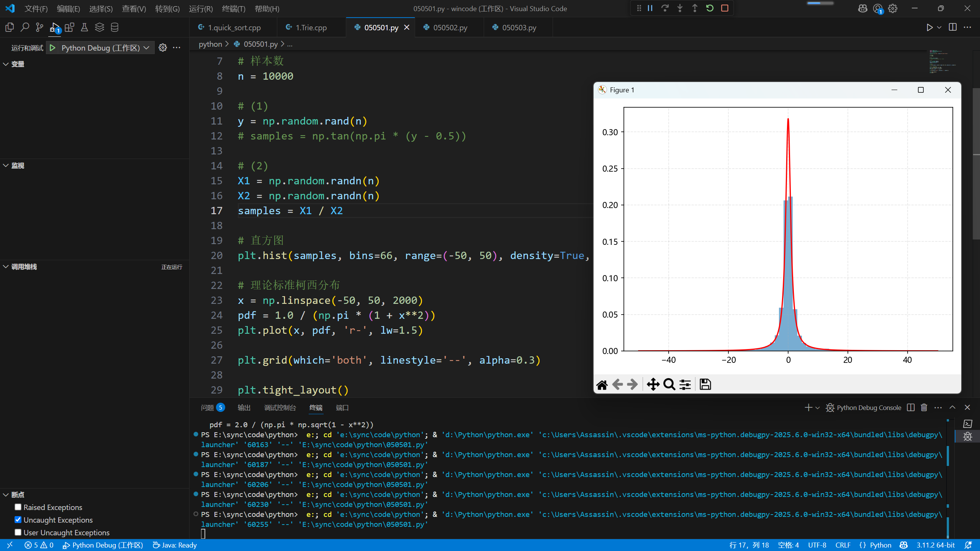The height and width of the screenshot is (551, 980).
Task: Enable Raised Exceptions breakpoint checkbox
Action: (x=18, y=507)
